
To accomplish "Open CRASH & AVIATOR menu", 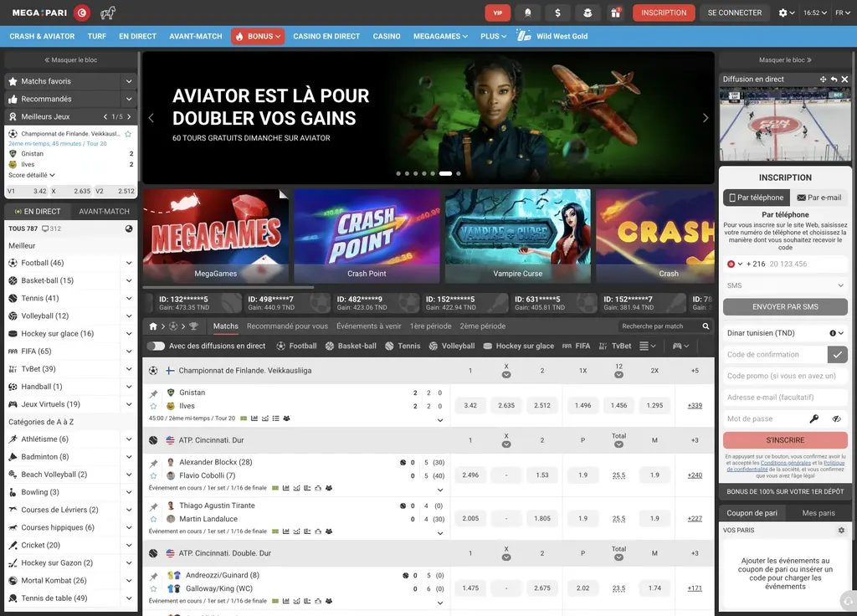I will [x=42, y=36].
